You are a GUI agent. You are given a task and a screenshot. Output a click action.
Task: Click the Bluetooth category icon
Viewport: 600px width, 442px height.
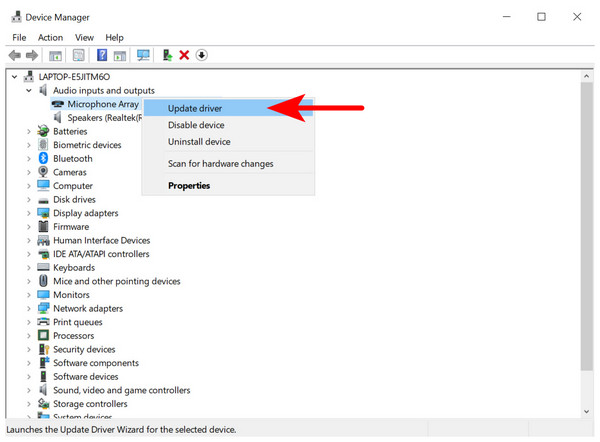43,158
